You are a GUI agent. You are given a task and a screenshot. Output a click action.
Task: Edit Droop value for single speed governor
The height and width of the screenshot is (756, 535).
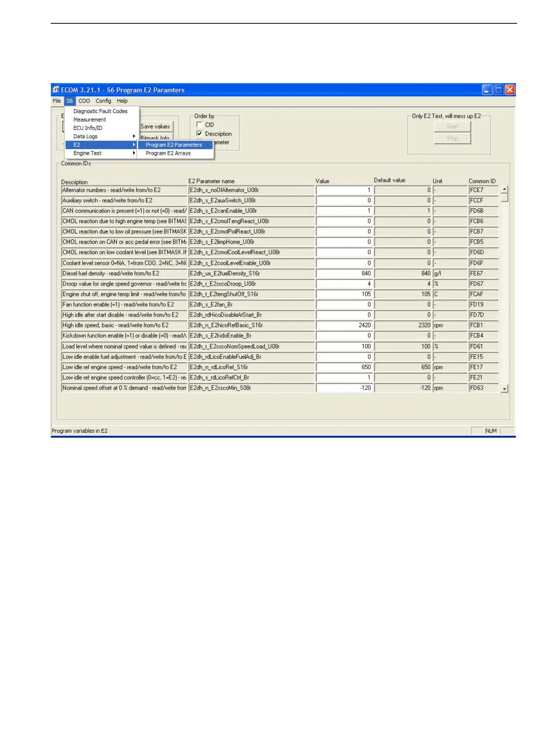[345, 284]
